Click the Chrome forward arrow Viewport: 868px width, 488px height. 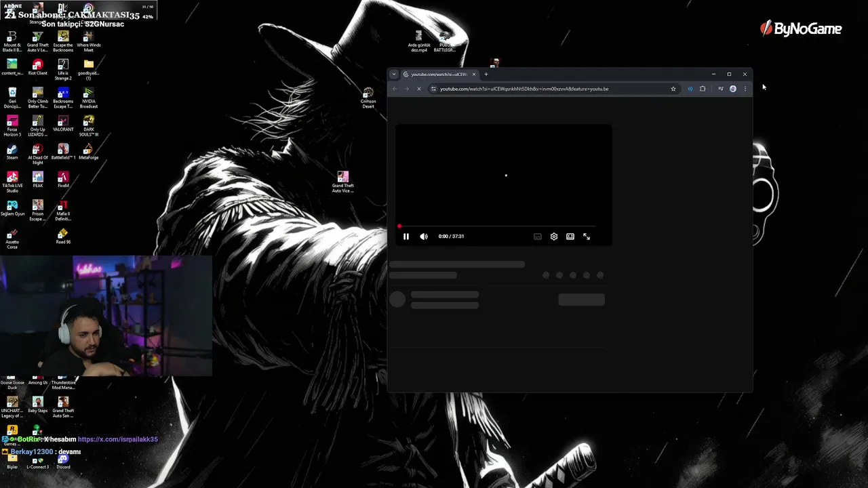click(x=406, y=89)
